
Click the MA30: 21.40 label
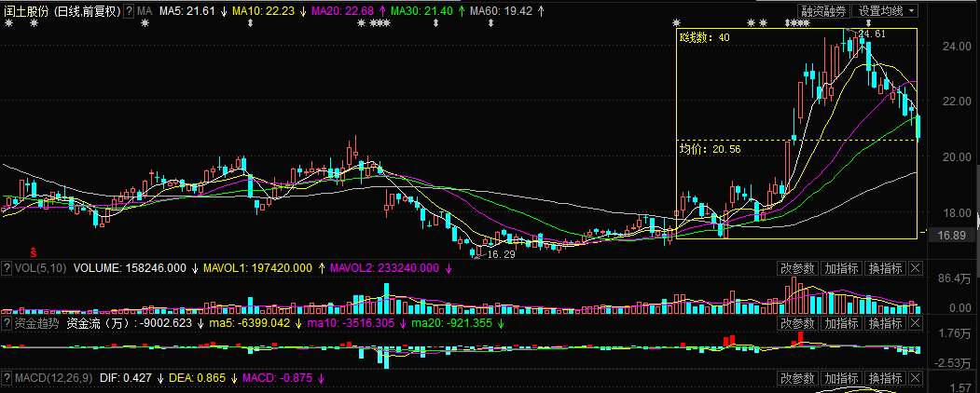pos(421,11)
